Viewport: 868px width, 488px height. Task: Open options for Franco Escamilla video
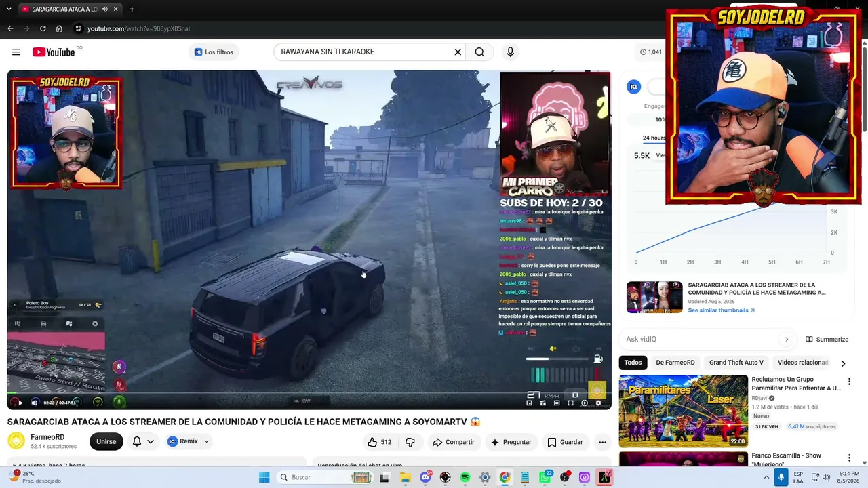[849, 457]
